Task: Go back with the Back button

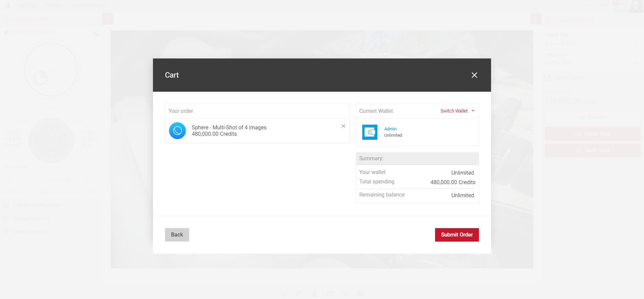Action: [177, 235]
